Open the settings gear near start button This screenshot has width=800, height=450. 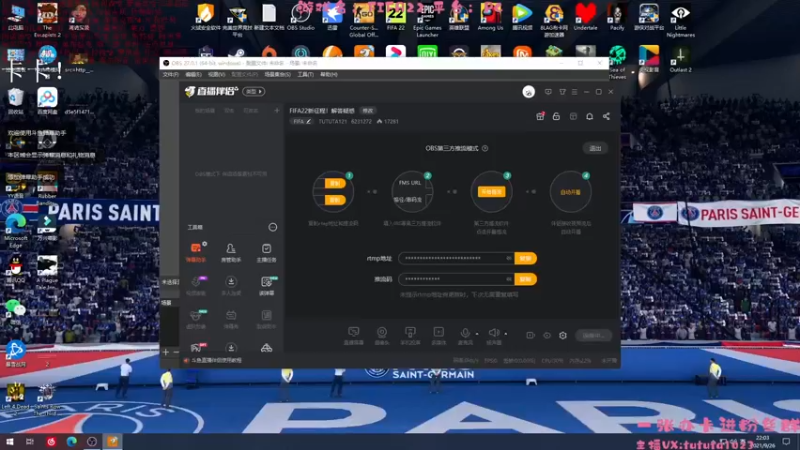563,335
